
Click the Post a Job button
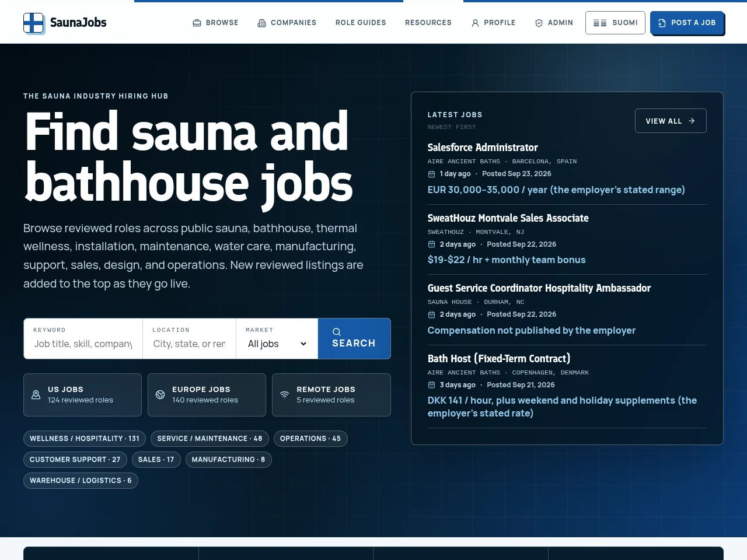tap(687, 23)
